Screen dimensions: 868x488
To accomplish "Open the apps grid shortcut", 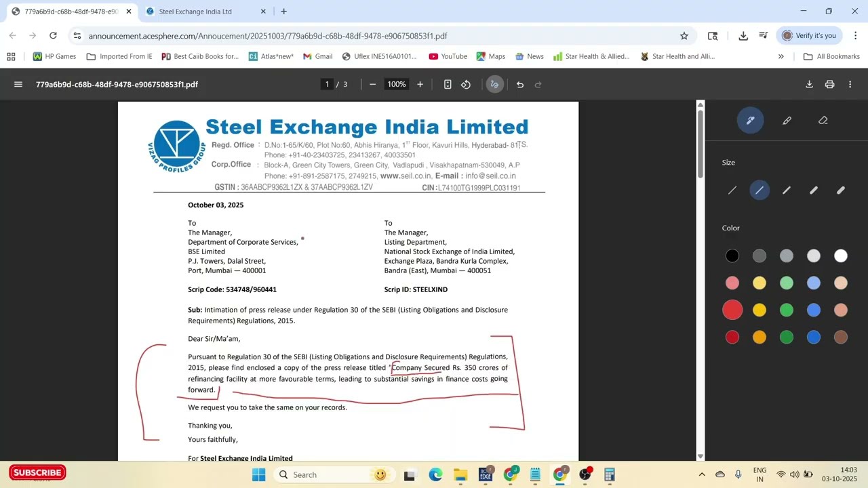I will pyautogui.click(x=11, y=56).
